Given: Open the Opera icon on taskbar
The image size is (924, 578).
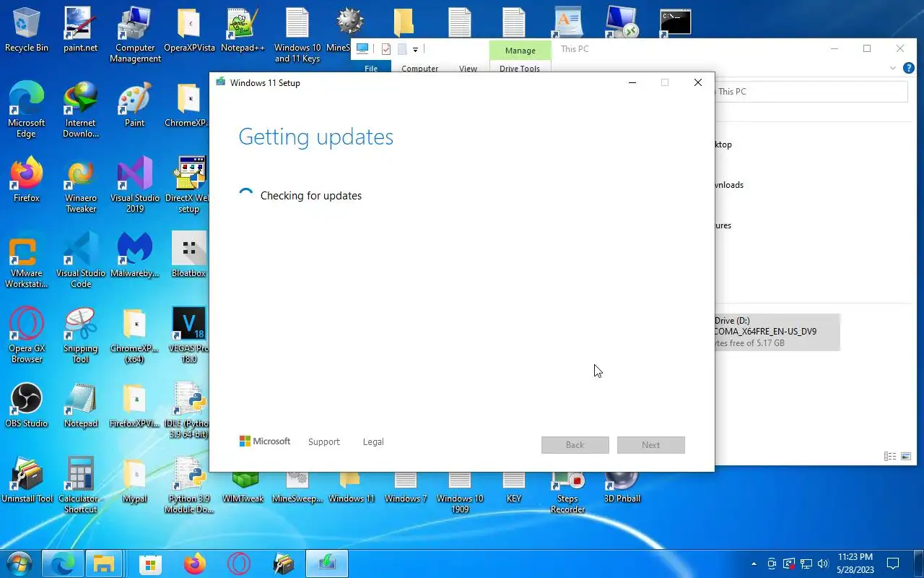Looking at the screenshot, I should pos(239,564).
